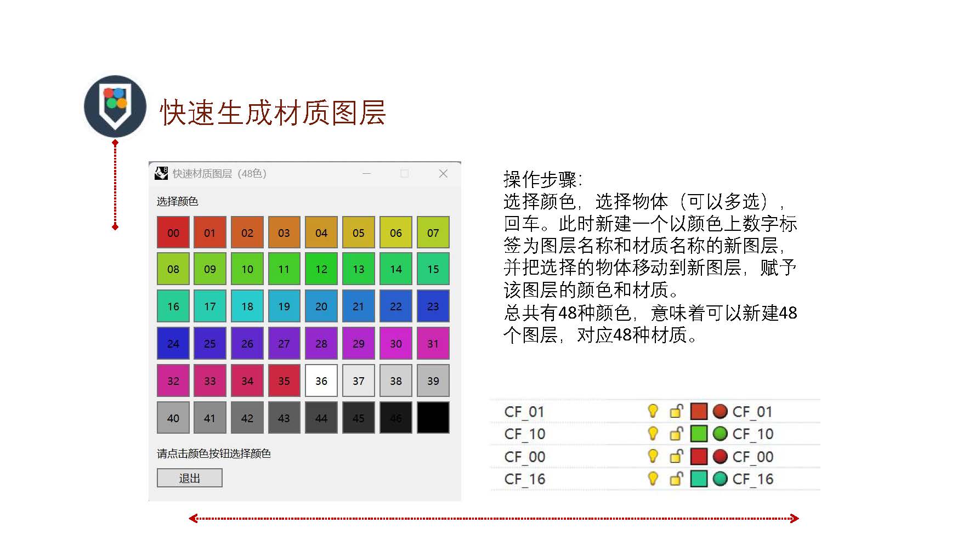980x551 pixels.
Task: Pick color swatch 36 white
Action: coord(321,380)
